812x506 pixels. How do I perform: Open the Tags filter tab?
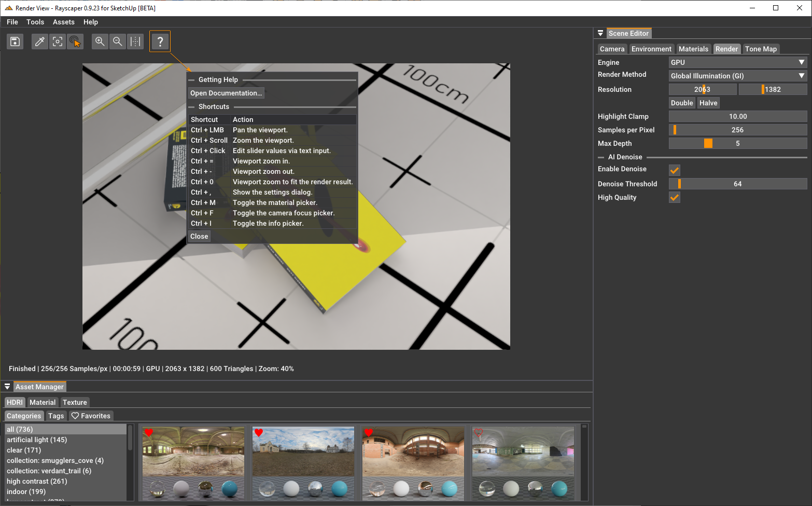coord(56,416)
